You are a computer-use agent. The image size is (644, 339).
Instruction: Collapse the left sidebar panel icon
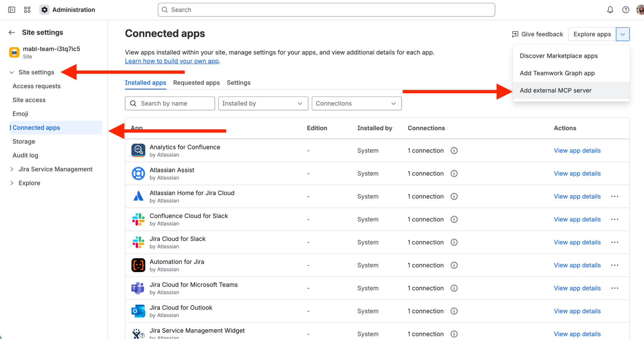(x=12, y=10)
